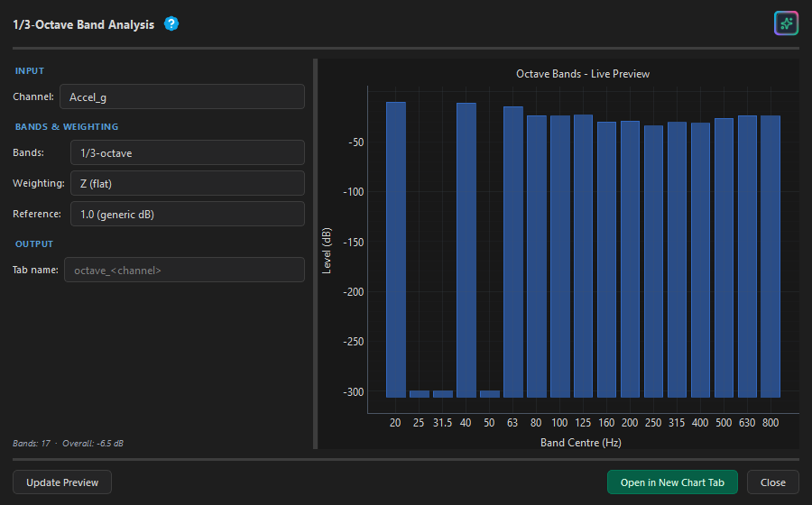Click the 'Bands: 17 · Overall: -6.5 dB' status text
The height and width of the screenshot is (505, 812).
(x=68, y=444)
